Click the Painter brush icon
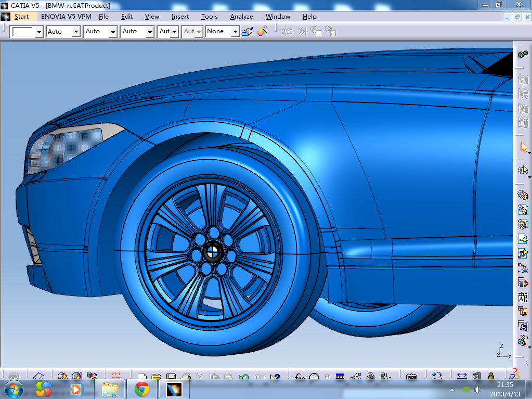 248,32
